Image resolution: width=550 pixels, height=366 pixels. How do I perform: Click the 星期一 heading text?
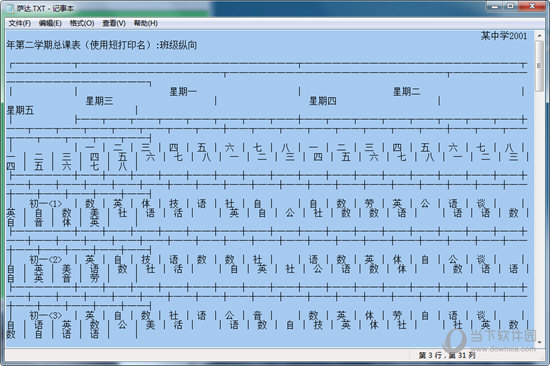[x=183, y=92]
